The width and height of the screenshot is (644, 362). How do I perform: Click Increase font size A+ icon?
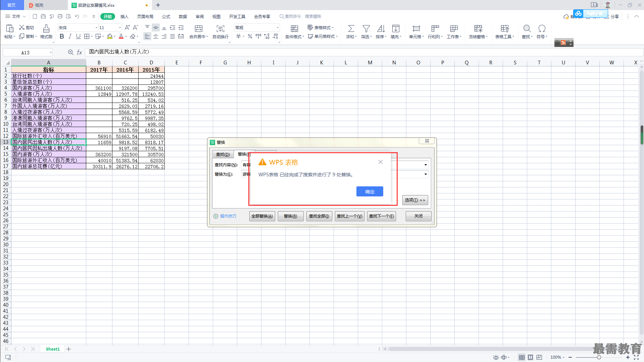point(127,27)
